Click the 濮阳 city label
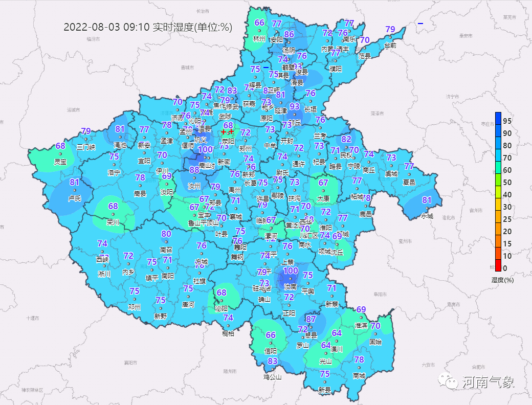532x405 pixels. (336, 69)
